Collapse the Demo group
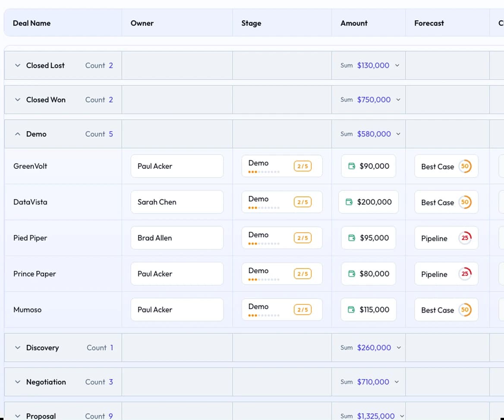Viewport: 504px width, 420px height. tap(18, 134)
